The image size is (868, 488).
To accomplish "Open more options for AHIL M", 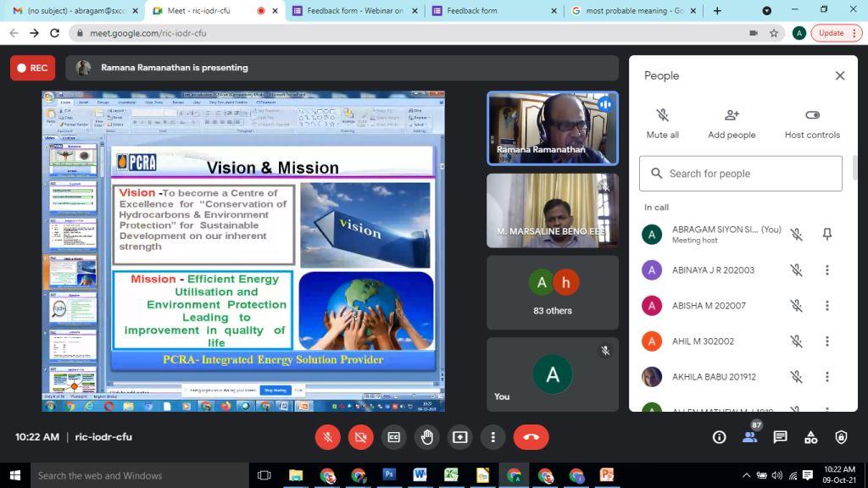I will click(826, 341).
